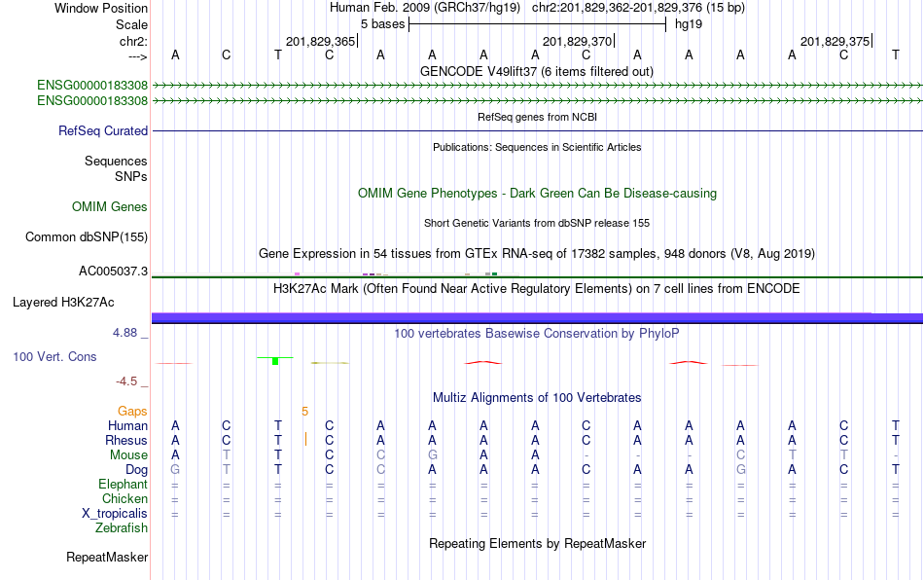
Task: Click the first A base in reference sequence
Action: [x=175, y=54]
